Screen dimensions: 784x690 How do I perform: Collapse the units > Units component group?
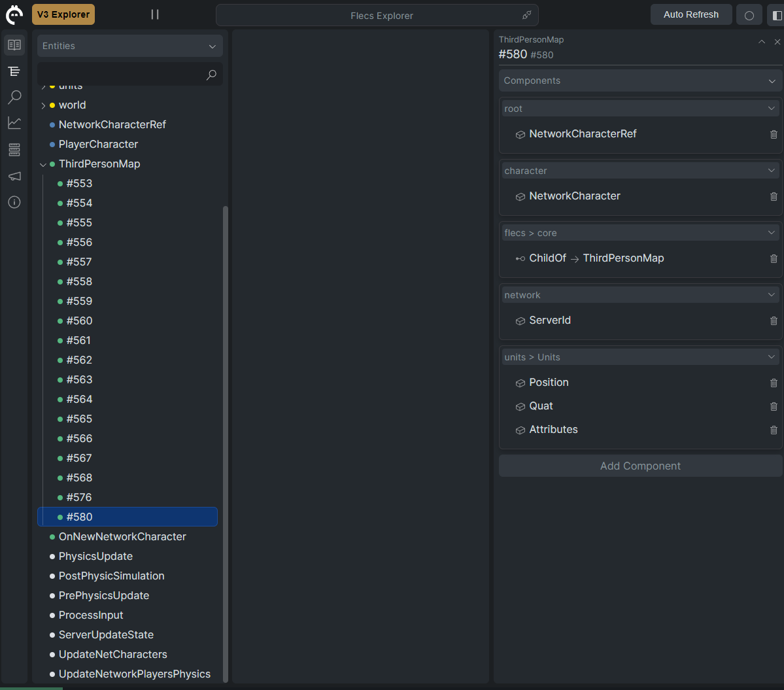(772, 357)
